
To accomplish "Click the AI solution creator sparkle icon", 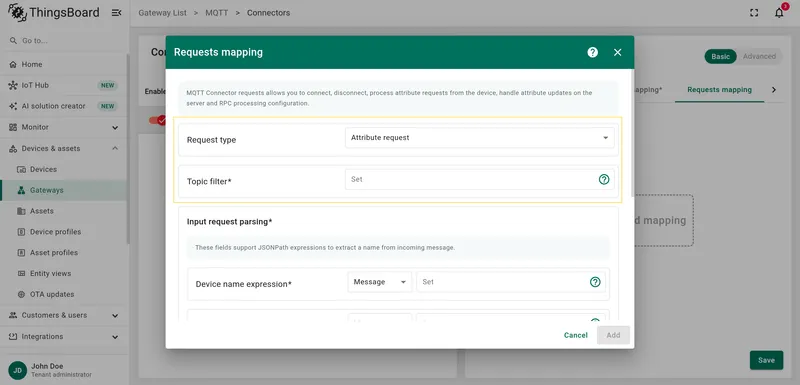I will [x=13, y=106].
